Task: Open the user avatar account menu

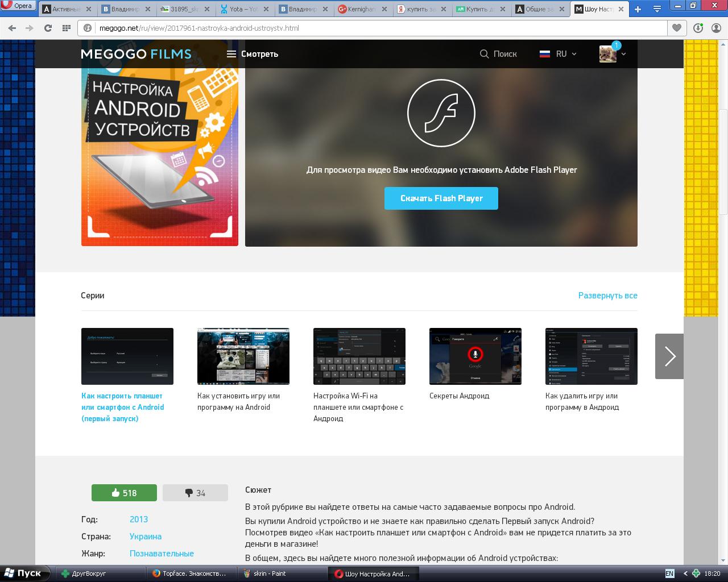Action: tap(613, 53)
